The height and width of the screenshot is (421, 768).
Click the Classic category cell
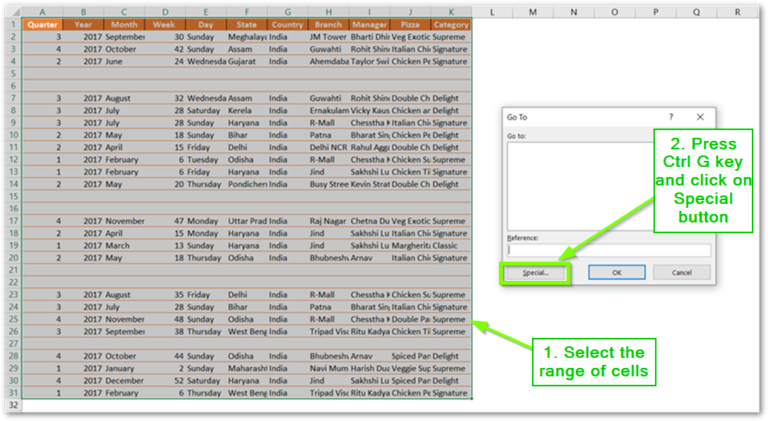[451, 246]
